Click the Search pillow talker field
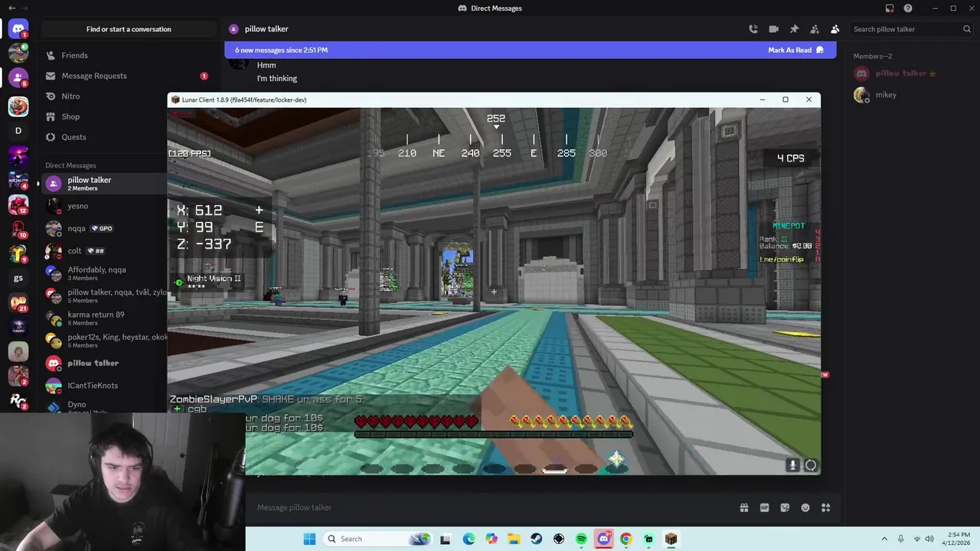The height and width of the screenshot is (551, 980). [911, 29]
